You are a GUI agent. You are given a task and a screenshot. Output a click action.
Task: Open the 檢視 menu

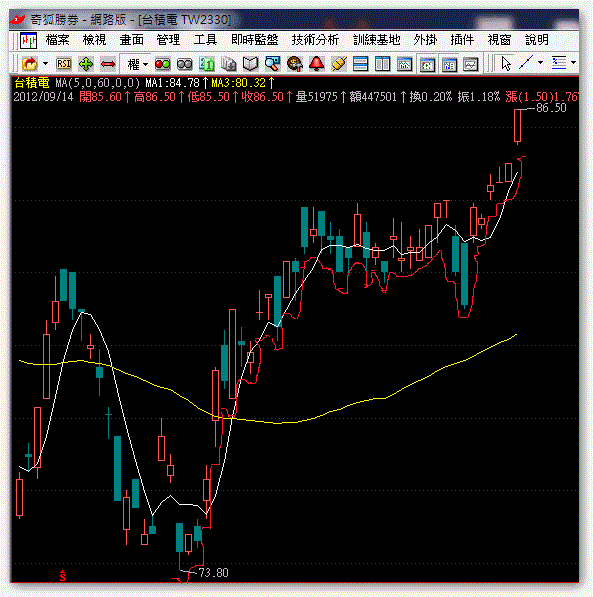coord(94,40)
